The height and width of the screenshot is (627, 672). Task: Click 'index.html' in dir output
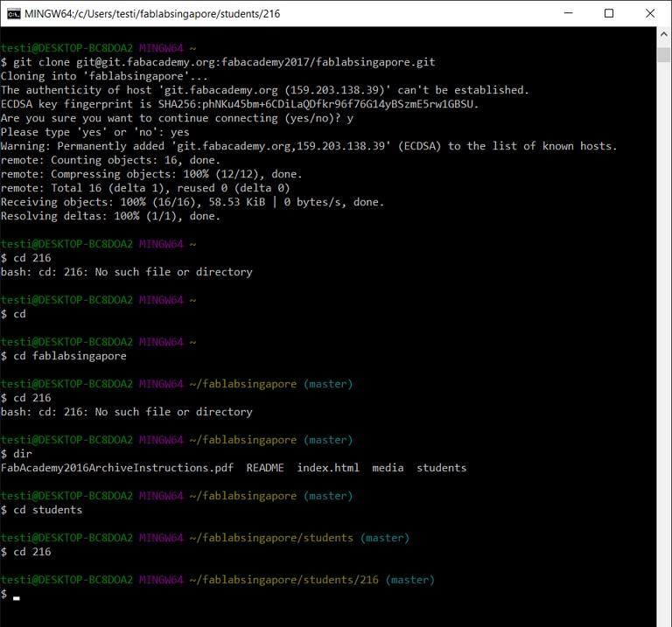(328, 468)
